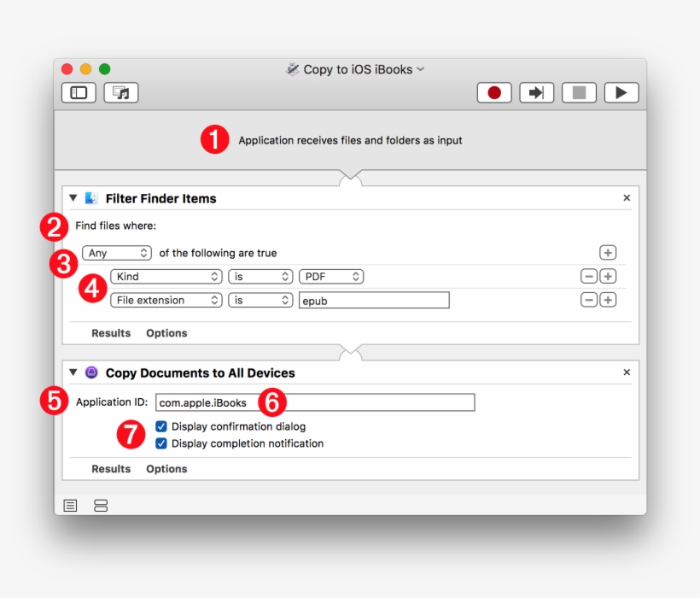Close the window with the red button
This screenshot has width=700, height=598.
pyautogui.click(x=67, y=69)
